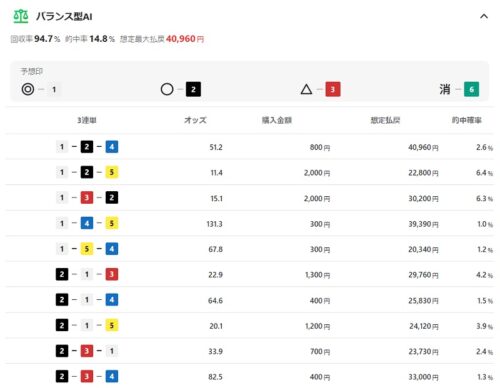This screenshot has width=500, height=388.
Task: Click the 購入金額 column header
Action: (277, 120)
